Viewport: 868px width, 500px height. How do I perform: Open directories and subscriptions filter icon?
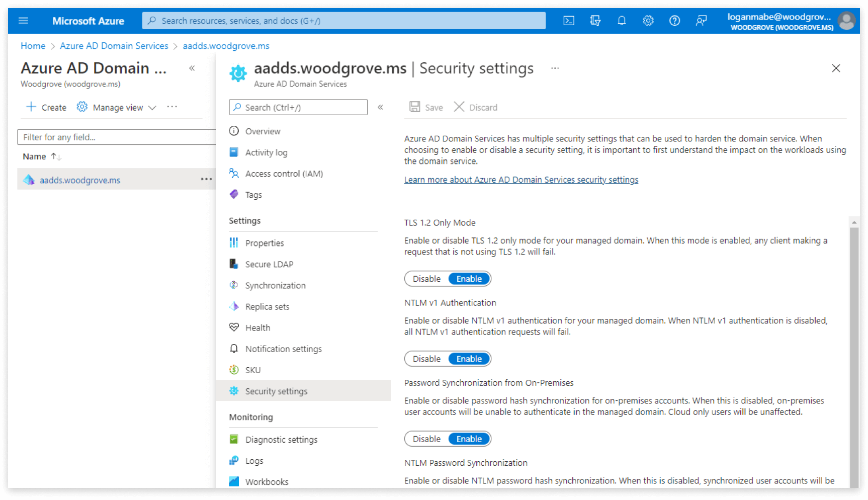click(595, 21)
